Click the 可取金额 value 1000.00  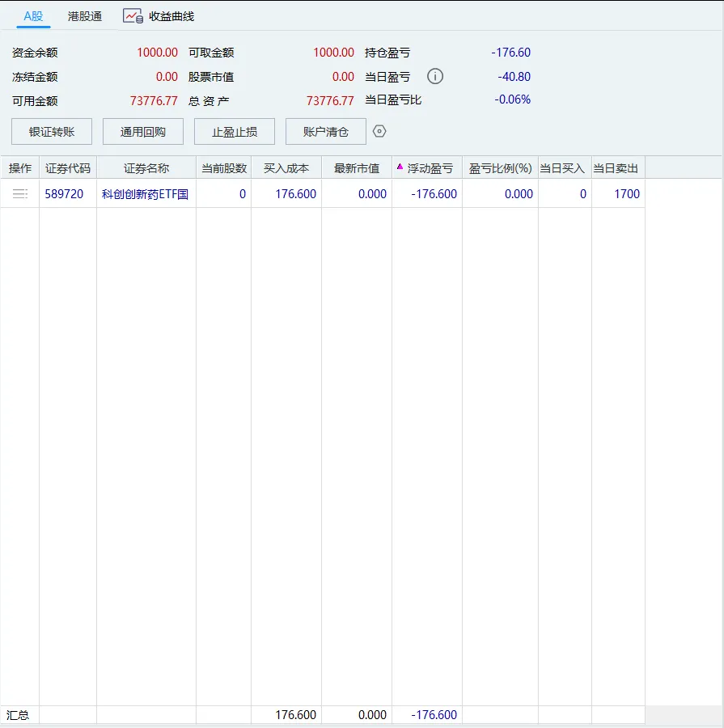[x=334, y=53]
